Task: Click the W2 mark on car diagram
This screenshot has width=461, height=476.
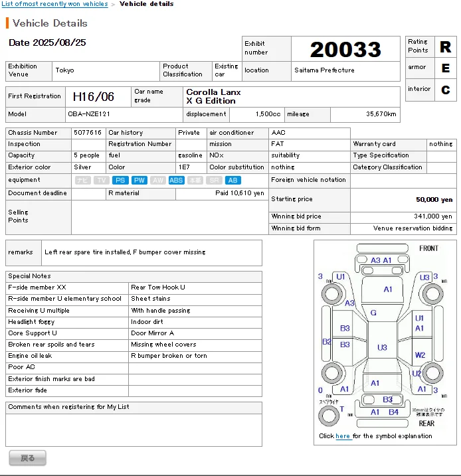Action: 420,355
